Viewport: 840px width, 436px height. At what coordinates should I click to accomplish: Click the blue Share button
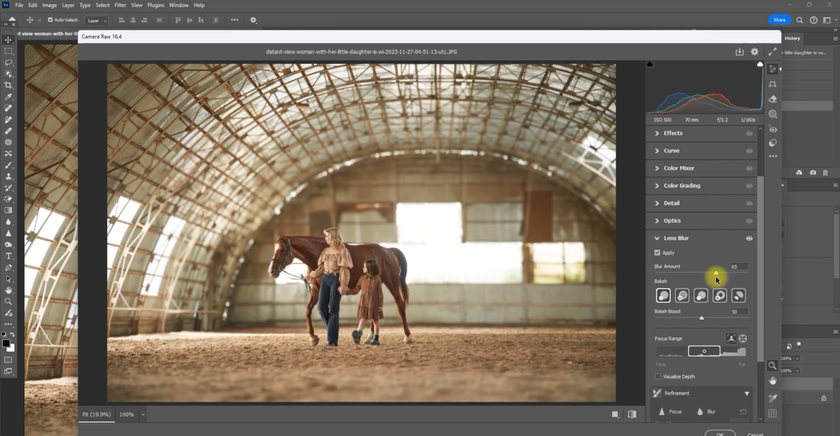point(779,20)
